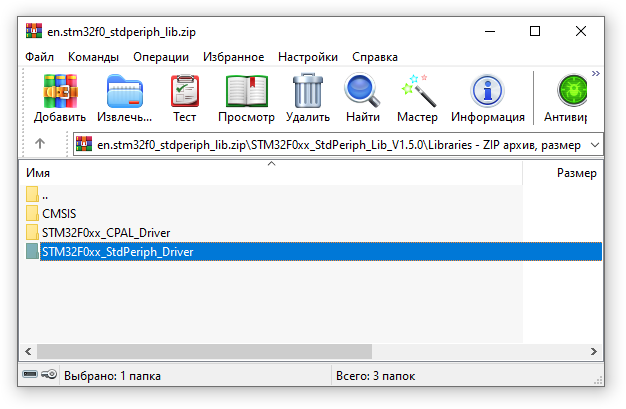The image size is (626, 409).
Task: Click the Извлечь... (Extract) toolbar icon
Action: pos(125,91)
